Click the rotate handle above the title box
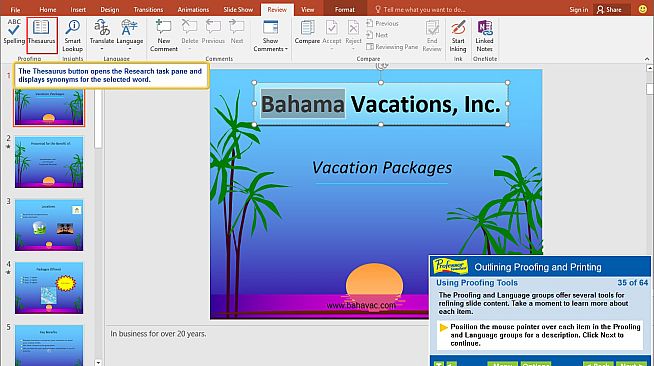 tap(381, 65)
